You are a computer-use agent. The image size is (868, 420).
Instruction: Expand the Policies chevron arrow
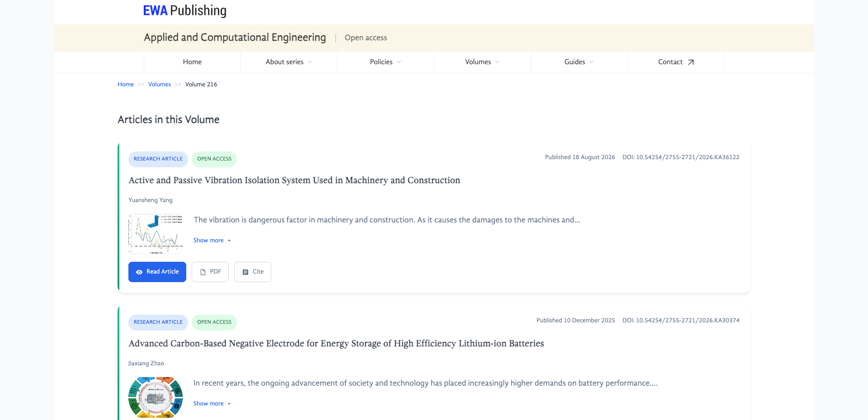(399, 62)
